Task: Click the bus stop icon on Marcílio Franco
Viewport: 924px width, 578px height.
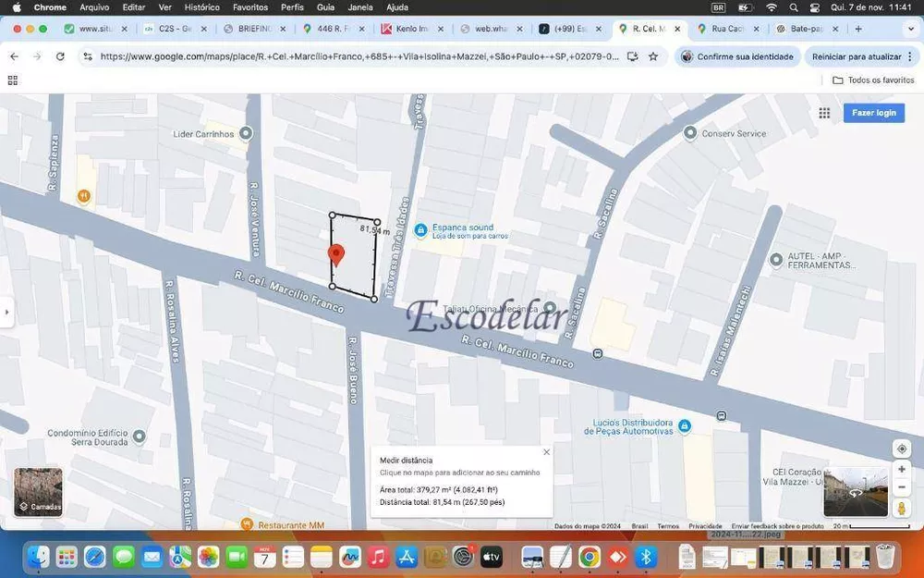Action: coord(598,354)
